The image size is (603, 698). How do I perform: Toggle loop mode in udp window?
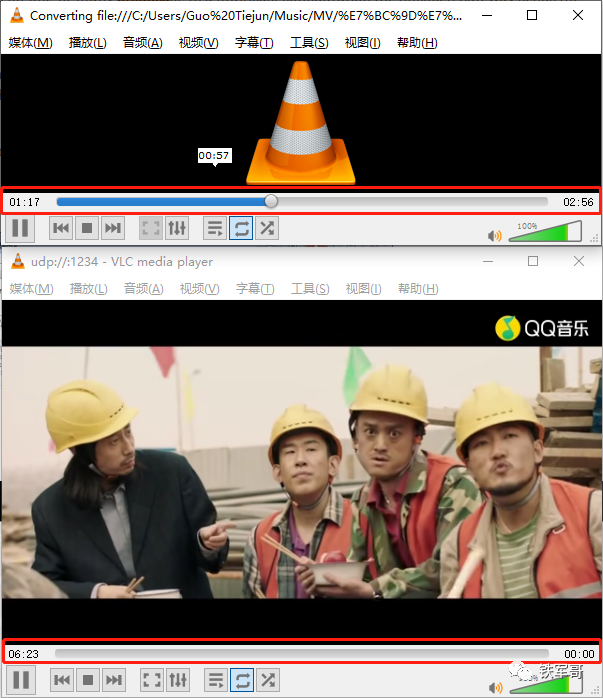pos(242,680)
